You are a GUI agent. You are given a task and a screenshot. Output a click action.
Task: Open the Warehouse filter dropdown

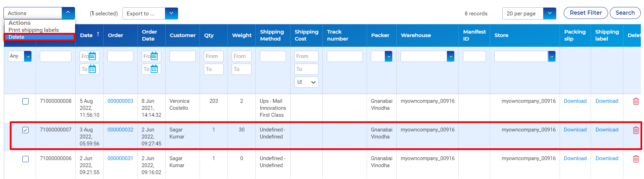pos(451,56)
